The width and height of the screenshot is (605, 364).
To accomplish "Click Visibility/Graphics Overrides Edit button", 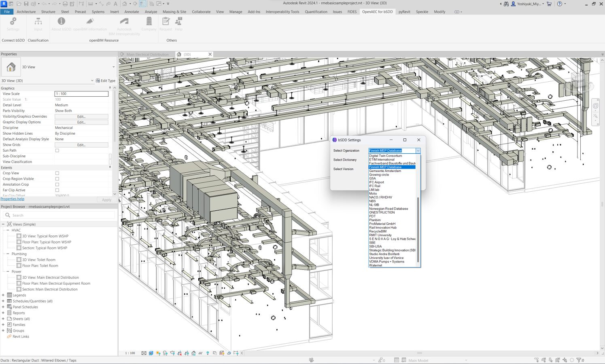I will 81,116.
